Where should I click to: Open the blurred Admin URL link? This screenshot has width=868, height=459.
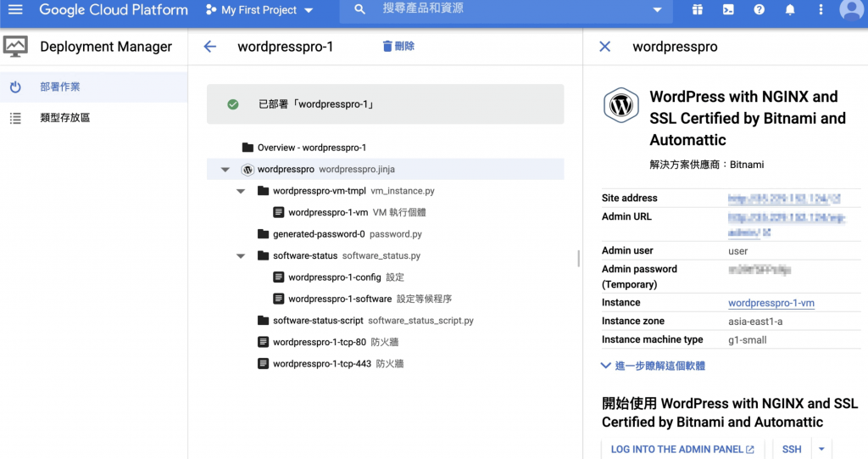(x=786, y=225)
